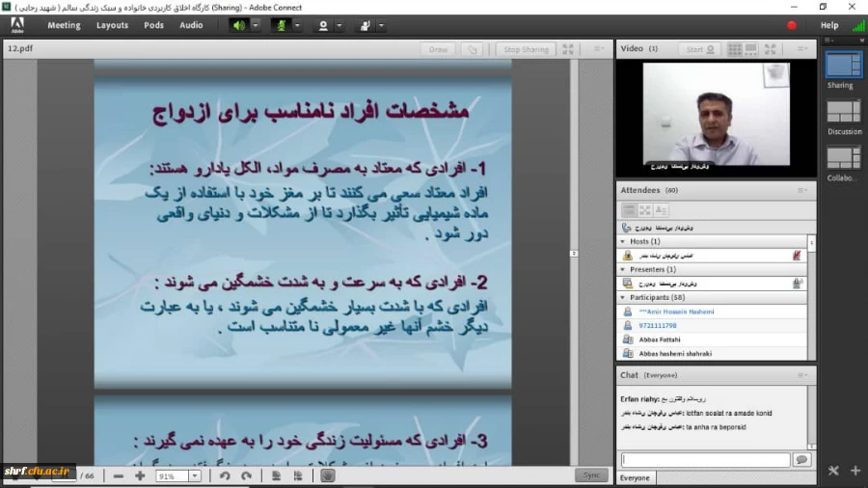Open the webcam options dropdown arrow
868x488 pixels.
339,25
